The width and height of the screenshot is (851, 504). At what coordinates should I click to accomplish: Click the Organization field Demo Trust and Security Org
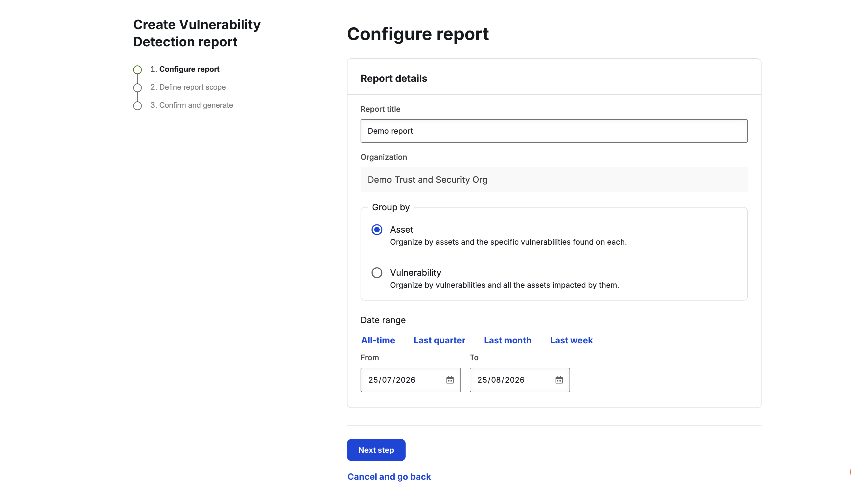(x=554, y=180)
